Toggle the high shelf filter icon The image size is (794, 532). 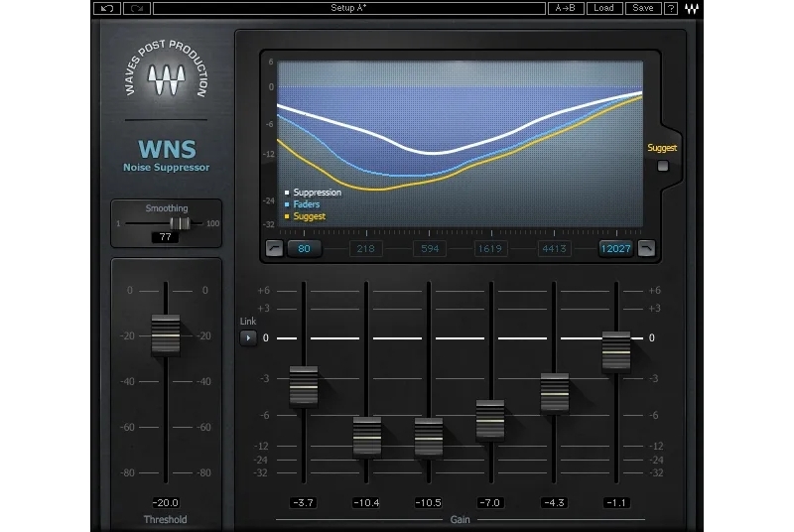point(647,248)
